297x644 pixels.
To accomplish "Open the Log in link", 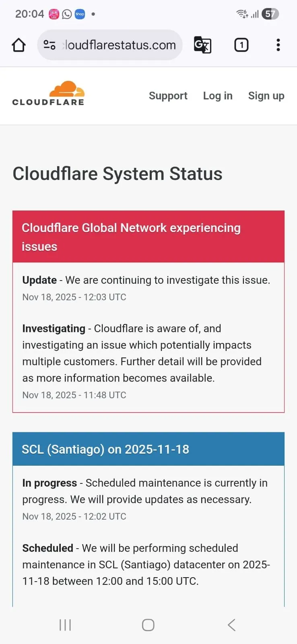I will coord(218,96).
